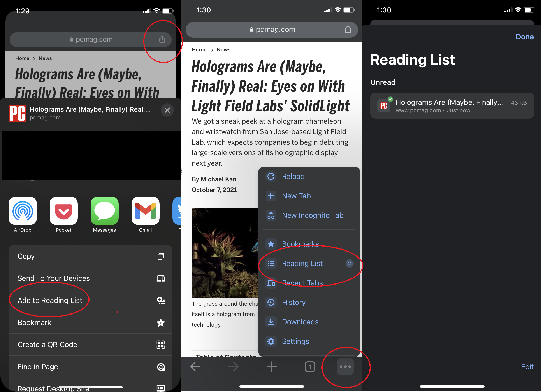Tap pcmag.com address bar in middle phone
Viewport: 541px width, 392px height.
tap(272, 30)
